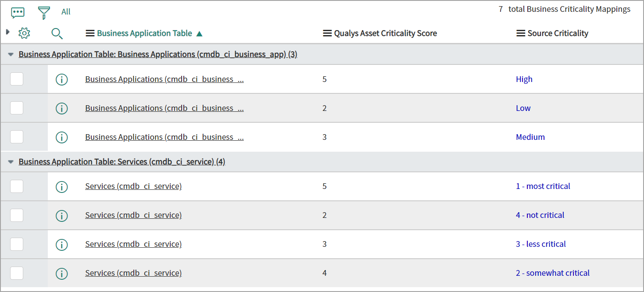Open the Source Criticality column menu

(x=520, y=33)
